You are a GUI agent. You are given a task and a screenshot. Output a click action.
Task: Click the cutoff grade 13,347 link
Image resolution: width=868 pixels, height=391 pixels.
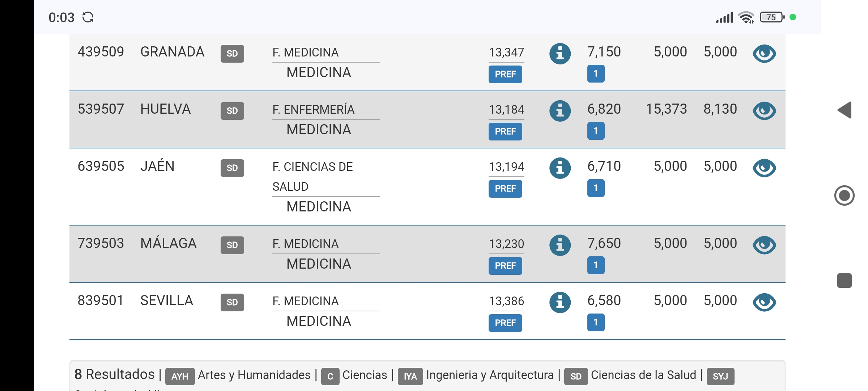point(506,52)
